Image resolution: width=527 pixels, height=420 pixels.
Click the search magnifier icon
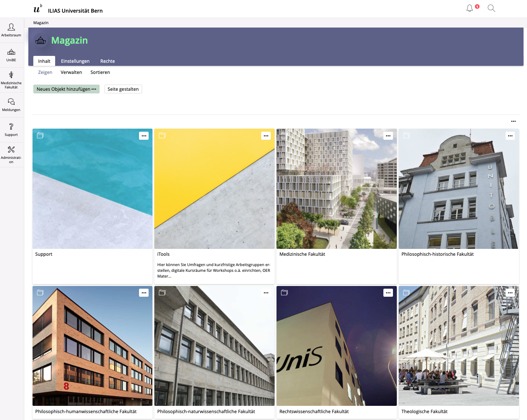point(491,8)
